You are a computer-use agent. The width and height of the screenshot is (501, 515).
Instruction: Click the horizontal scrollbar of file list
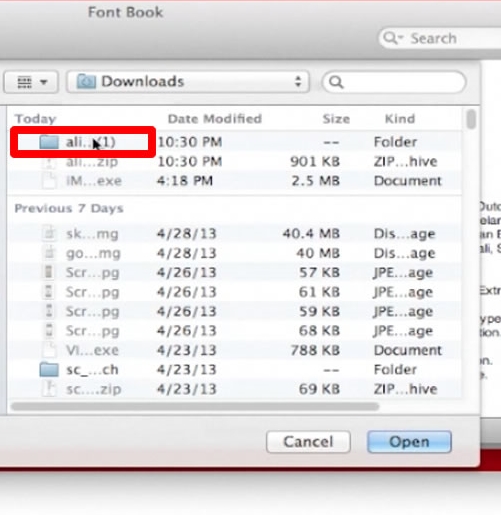[x=195, y=406]
